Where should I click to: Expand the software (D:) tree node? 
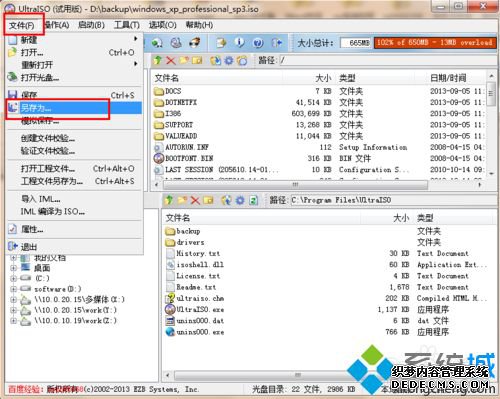[13, 289]
